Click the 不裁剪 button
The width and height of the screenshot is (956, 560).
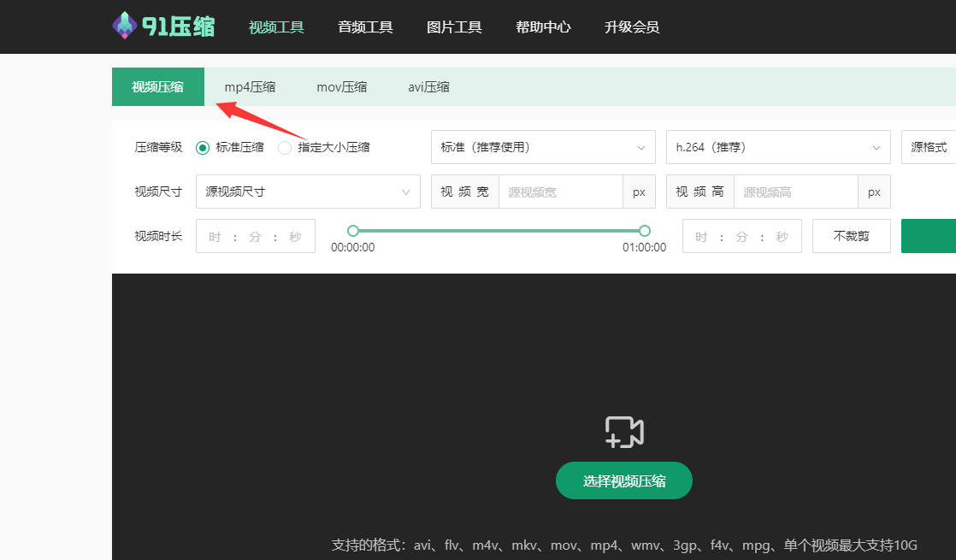point(851,236)
